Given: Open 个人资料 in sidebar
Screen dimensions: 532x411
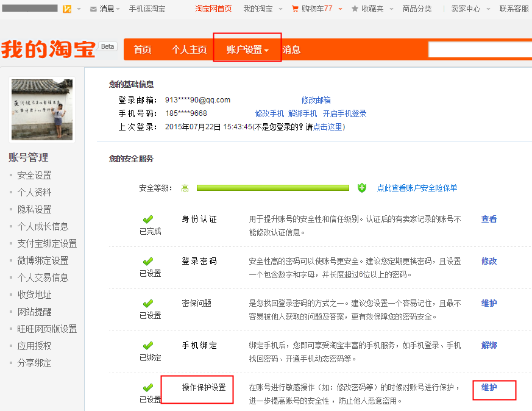Looking at the screenshot, I should coord(34,193).
